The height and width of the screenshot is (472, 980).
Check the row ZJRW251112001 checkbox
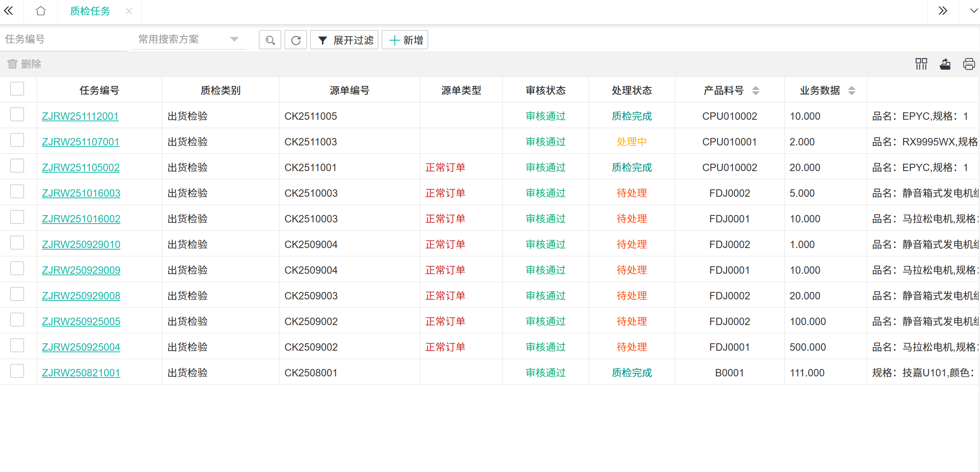point(17,115)
